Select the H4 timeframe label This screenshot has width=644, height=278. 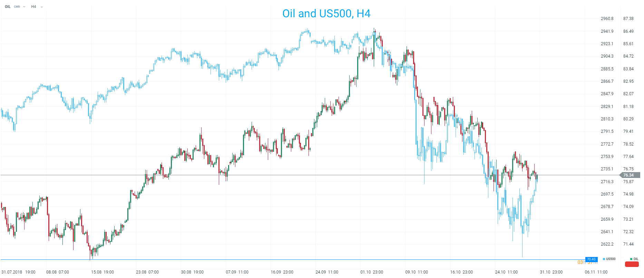[x=33, y=7]
